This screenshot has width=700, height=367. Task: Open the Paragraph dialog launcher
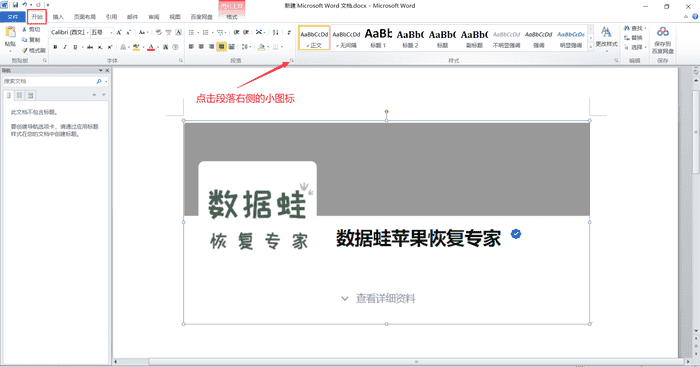292,60
